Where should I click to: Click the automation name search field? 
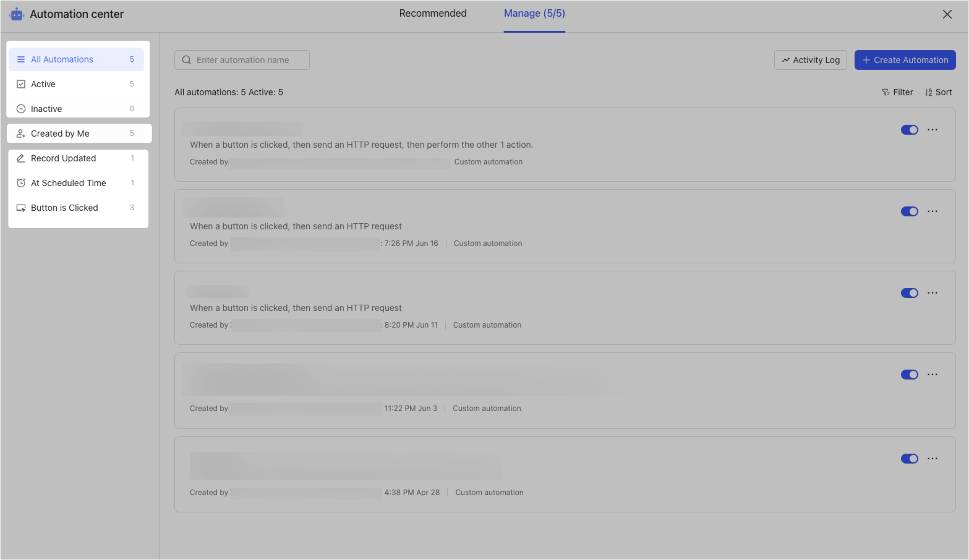(x=247, y=60)
